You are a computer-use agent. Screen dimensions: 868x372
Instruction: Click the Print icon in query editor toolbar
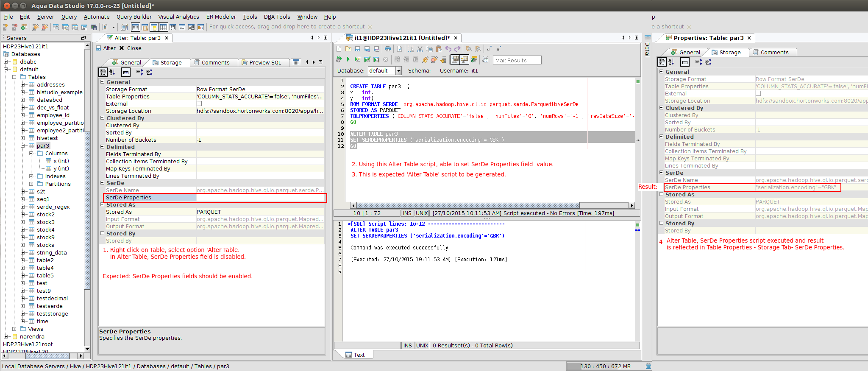387,49
